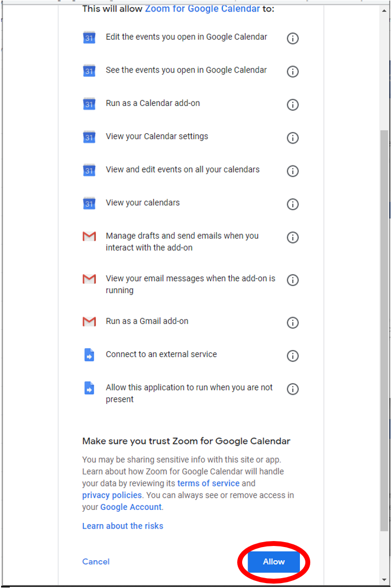391x588 pixels.
Task: Click 'Manage drafts and send emails' text
Action: pyautogui.click(x=182, y=241)
